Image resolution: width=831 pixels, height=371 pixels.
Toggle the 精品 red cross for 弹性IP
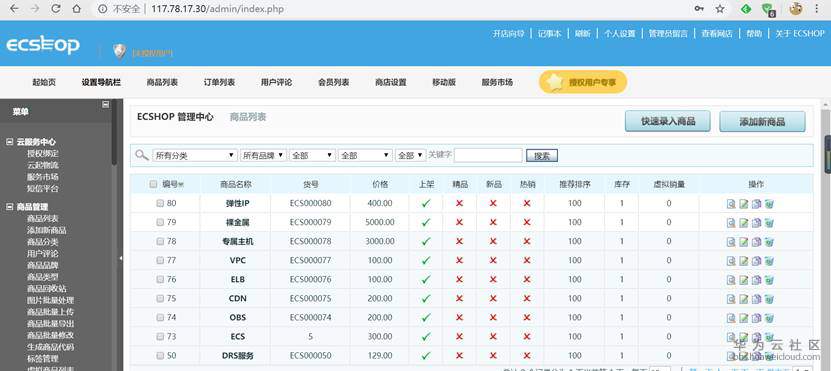coord(459,204)
